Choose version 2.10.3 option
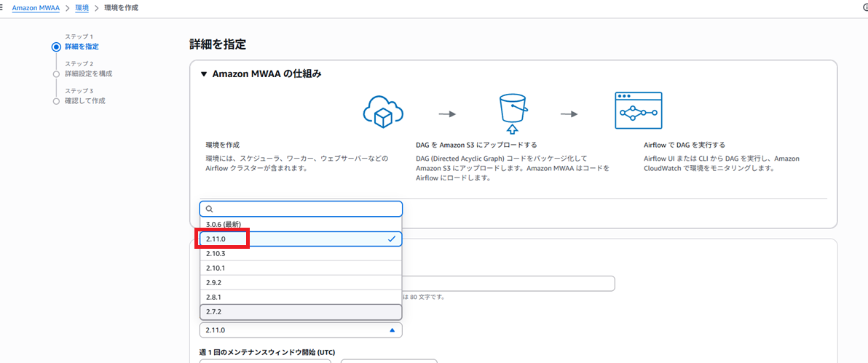Image resolution: width=868 pixels, height=363 pixels. 301,253
